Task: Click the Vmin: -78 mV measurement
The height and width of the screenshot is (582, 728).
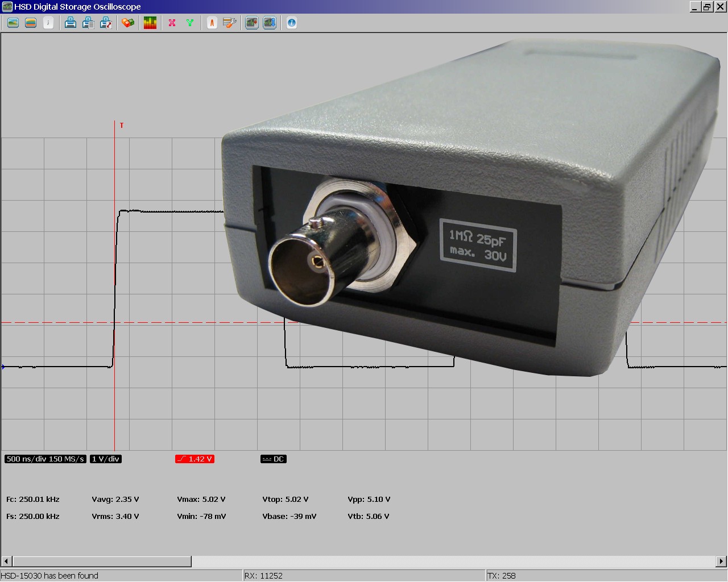Action: tap(201, 517)
